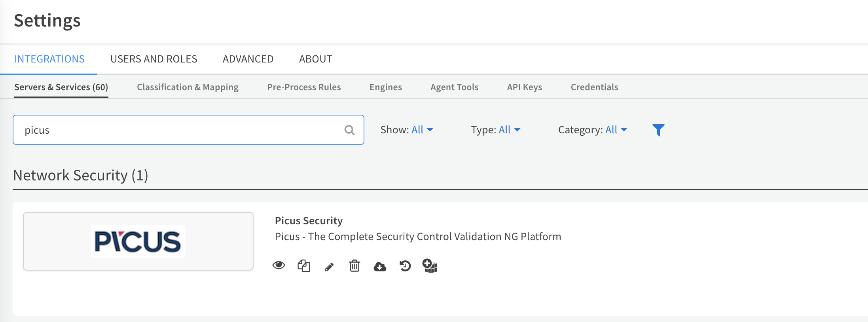The height and width of the screenshot is (322, 868).
Task: Open the Category: All filter dropdown
Action: [592, 130]
